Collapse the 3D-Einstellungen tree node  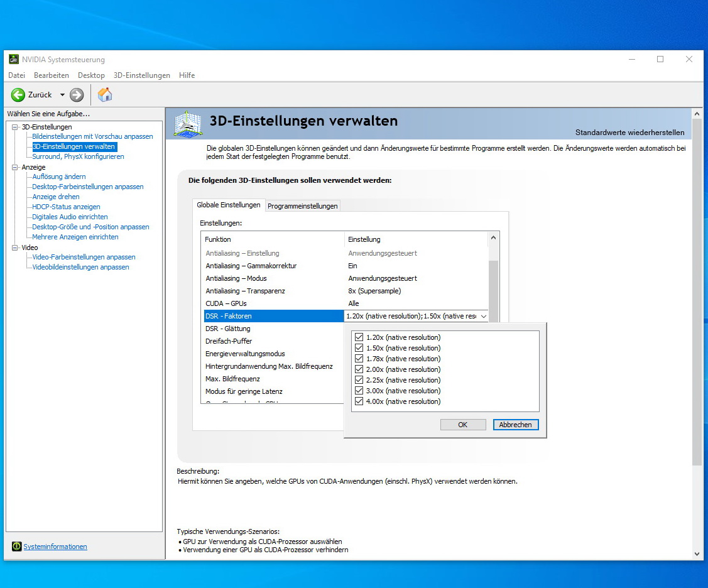point(16,127)
